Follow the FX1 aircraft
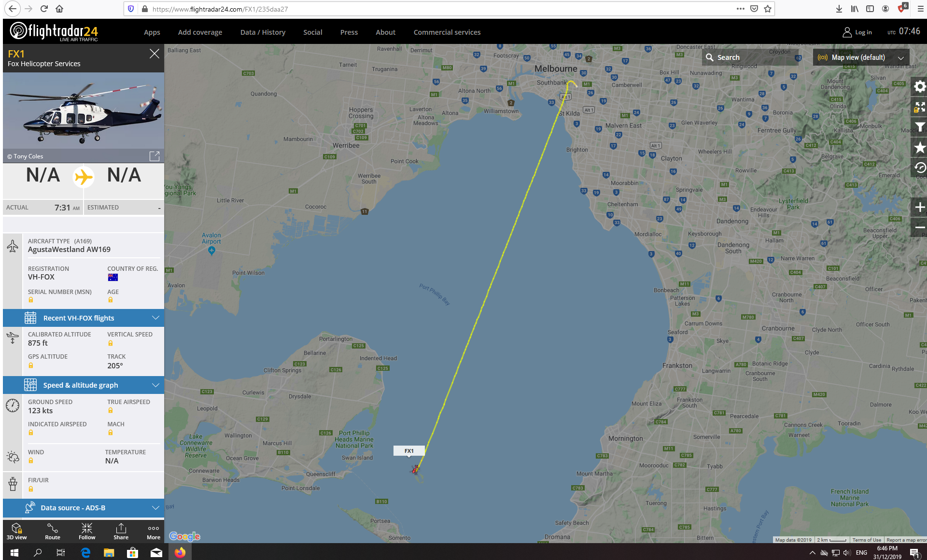The width and height of the screenshot is (927, 560). 87,531
